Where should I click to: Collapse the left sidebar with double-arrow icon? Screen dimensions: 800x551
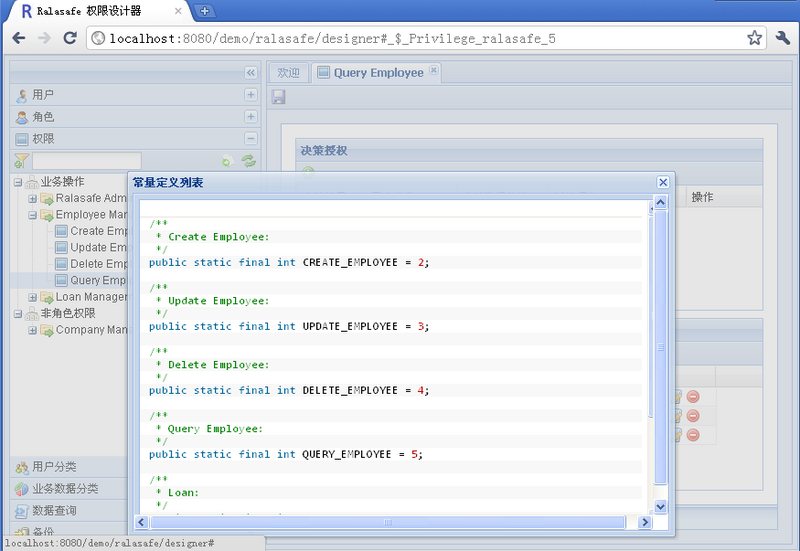(x=250, y=73)
